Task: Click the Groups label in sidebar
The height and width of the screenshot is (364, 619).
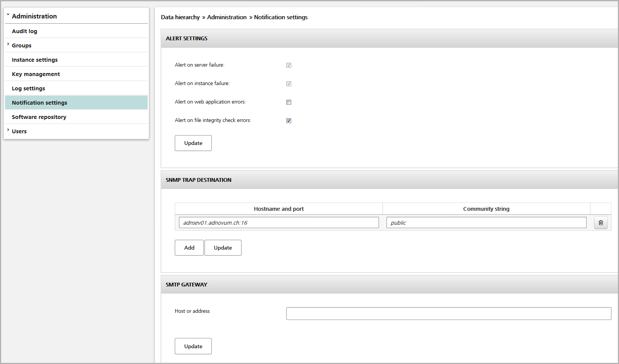Action: pyautogui.click(x=21, y=46)
